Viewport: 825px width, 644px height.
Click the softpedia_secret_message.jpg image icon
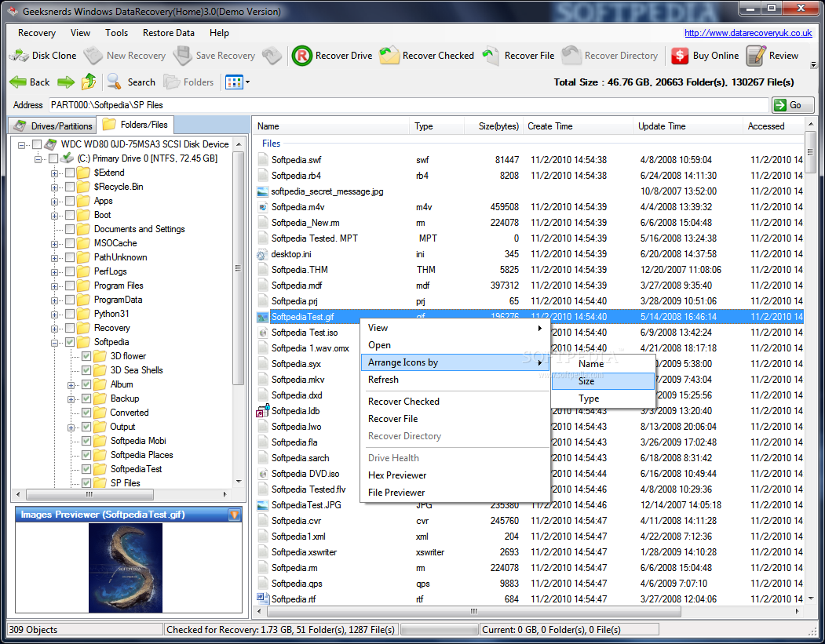tap(262, 191)
